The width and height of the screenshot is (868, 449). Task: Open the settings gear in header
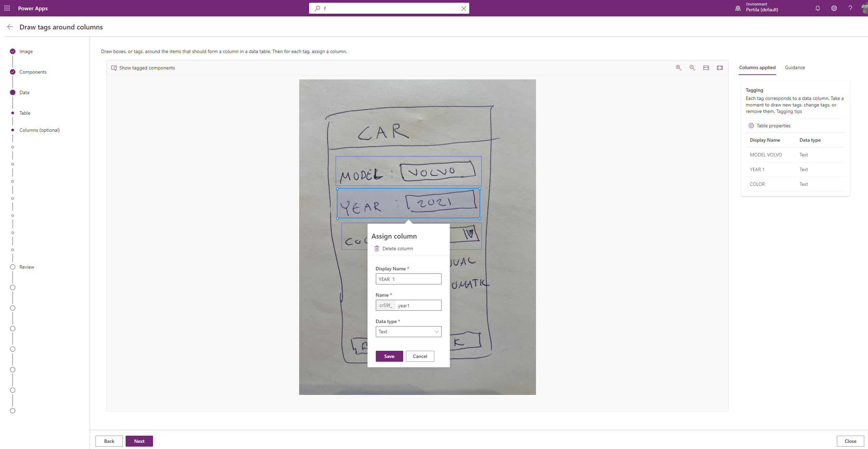tap(834, 8)
